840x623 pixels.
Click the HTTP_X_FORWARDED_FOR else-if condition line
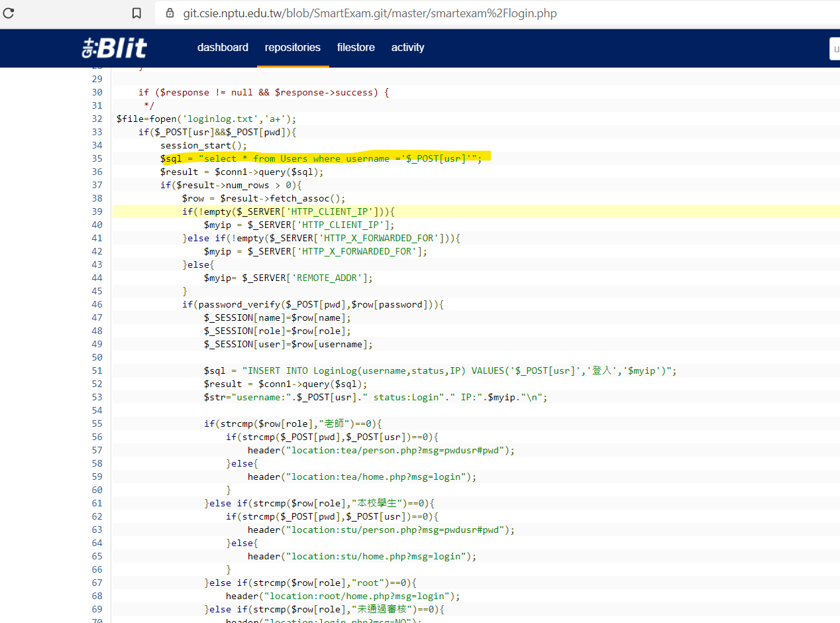(x=321, y=238)
